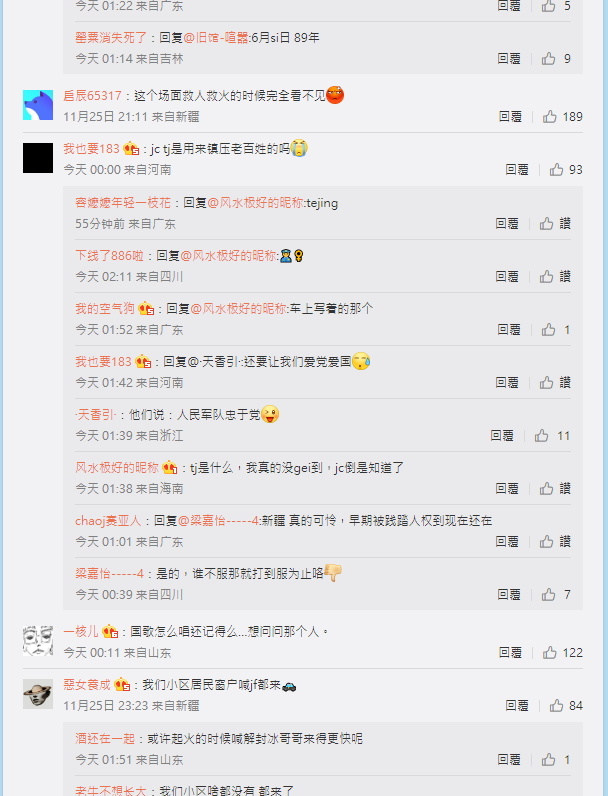Open 启辰65317's blue dog avatar

[38, 105]
